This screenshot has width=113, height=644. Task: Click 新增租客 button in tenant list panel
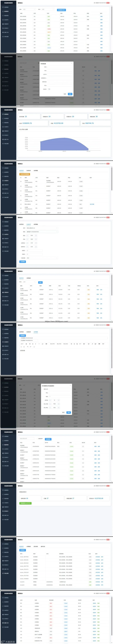[x=48, y=439]
